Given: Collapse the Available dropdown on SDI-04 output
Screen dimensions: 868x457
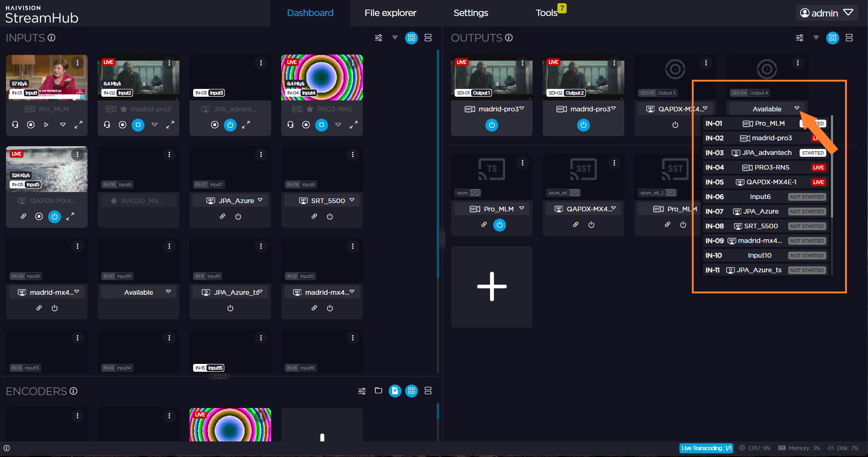Looking at the screenshot, I should click(797, 109).
